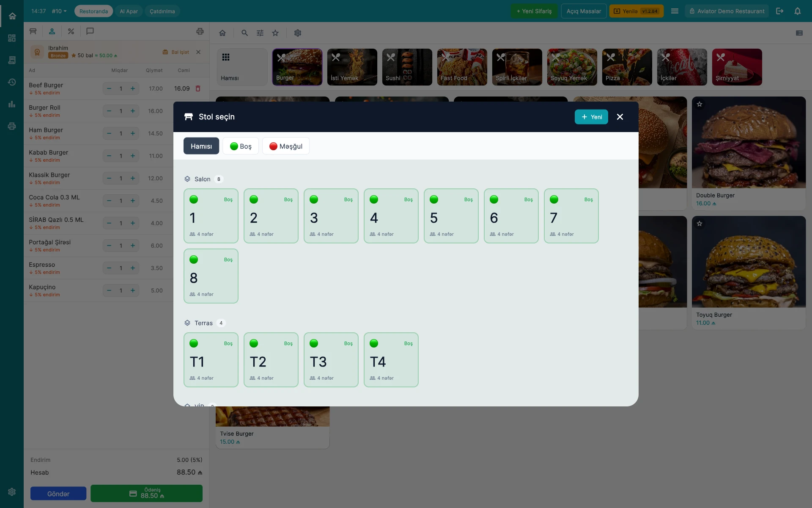Delete Beef Burger with the trash icon
The image size is (812, 508).
point(198,88)
